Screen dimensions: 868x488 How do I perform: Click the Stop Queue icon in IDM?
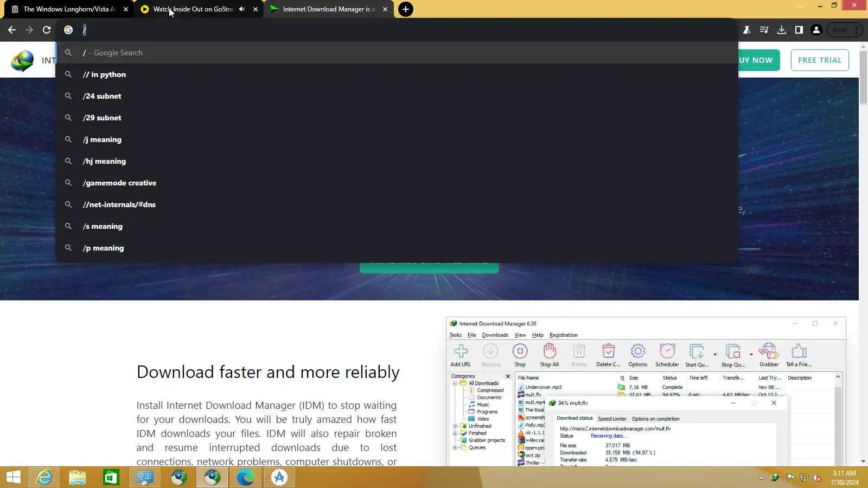click(x=733, y=355)
